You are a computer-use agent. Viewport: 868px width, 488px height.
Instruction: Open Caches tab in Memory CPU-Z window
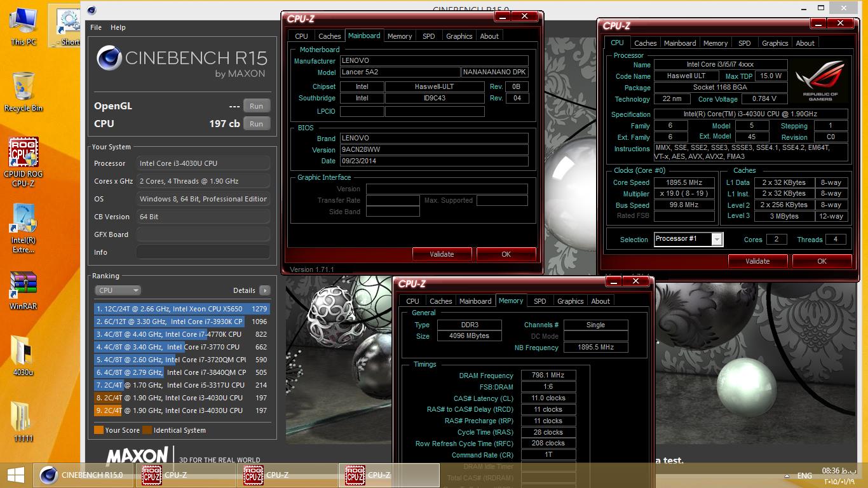click(x=441, y=301)
